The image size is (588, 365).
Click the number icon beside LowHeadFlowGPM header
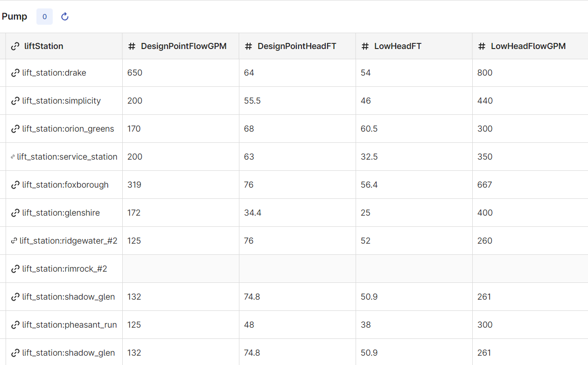tap(482, 46)
